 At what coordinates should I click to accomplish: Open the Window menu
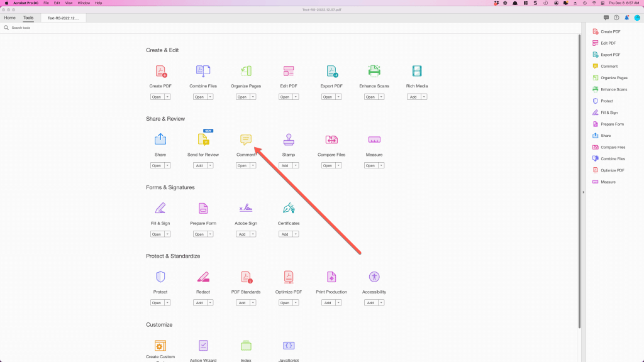pyautogui.click(x=84, y=3)
